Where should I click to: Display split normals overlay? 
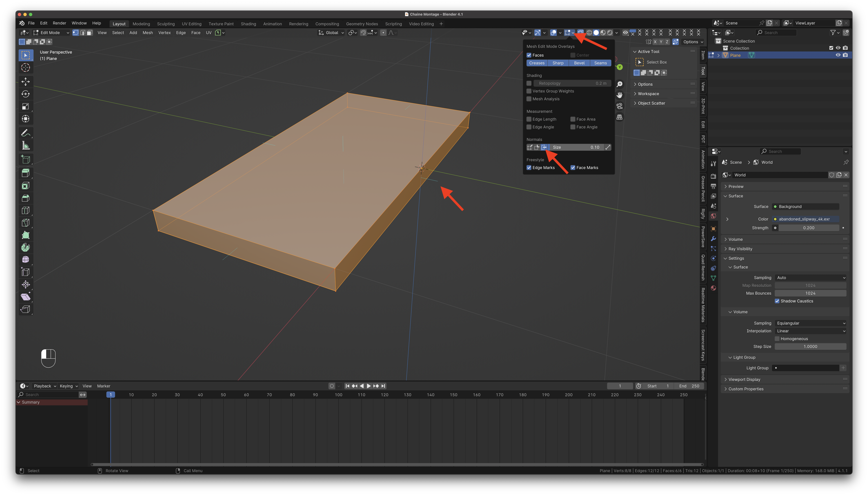537,147
